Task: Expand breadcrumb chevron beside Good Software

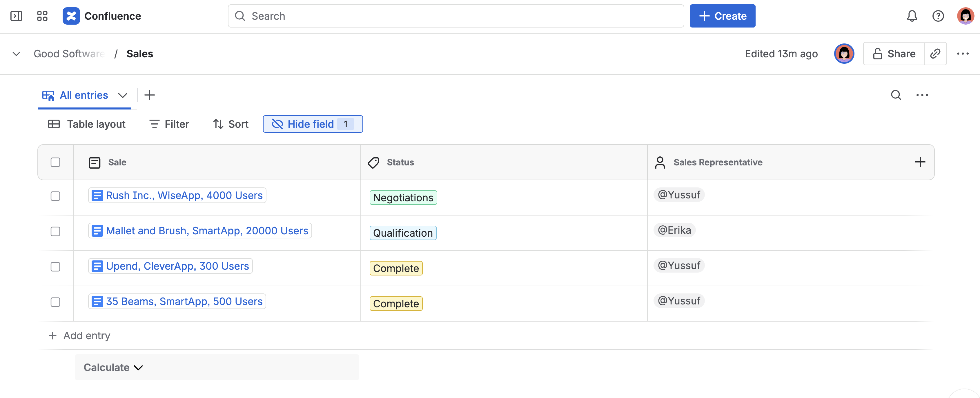Action: 16,54
